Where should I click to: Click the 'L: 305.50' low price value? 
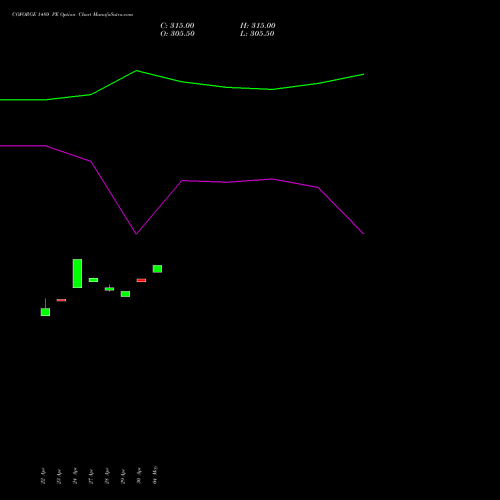257,34
